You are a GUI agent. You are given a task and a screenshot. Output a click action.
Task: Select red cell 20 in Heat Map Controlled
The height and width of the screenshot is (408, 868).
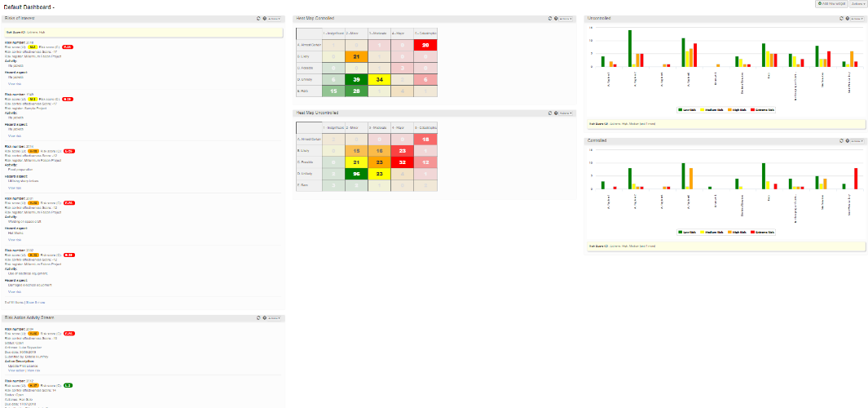tap(425, 45)
